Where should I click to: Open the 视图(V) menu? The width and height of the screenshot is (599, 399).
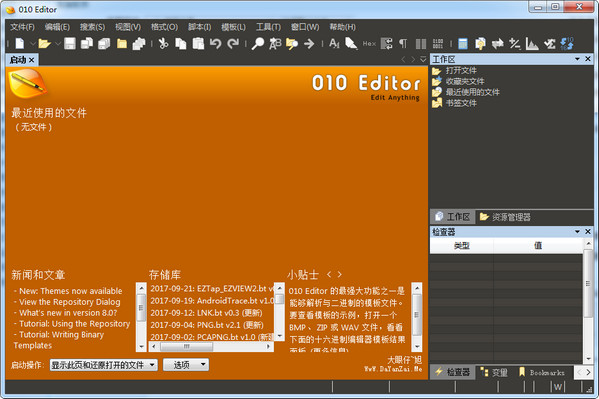[x=128, y=27]
